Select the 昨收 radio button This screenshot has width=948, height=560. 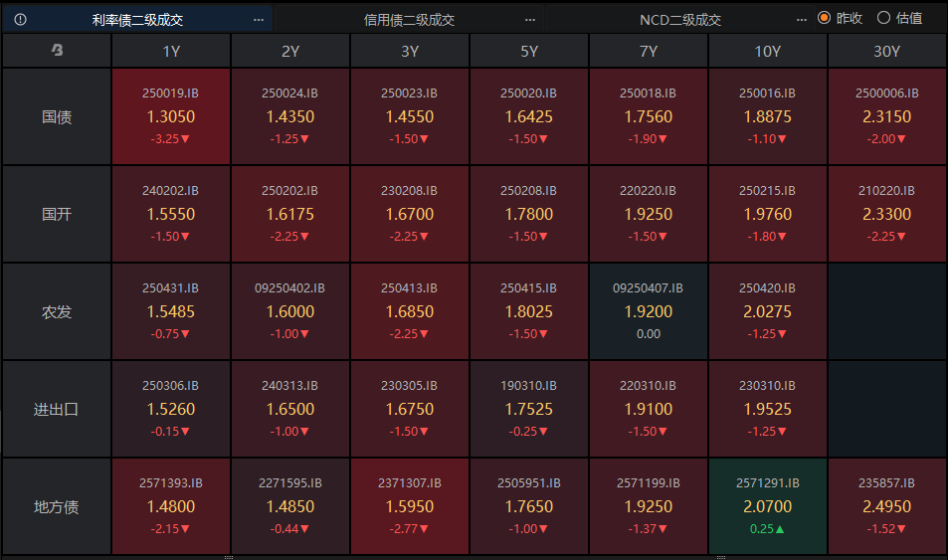(x=824, y=18)
